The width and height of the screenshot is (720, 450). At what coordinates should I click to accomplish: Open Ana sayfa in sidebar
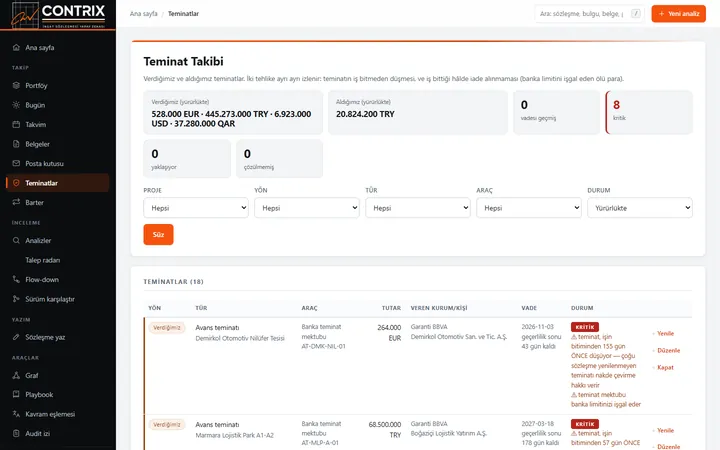coord(58,47)
